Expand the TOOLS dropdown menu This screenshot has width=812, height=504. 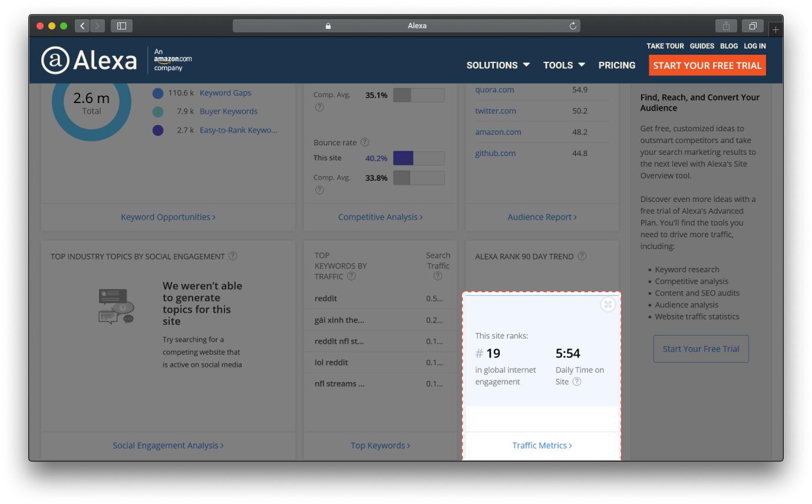(564, 65)
